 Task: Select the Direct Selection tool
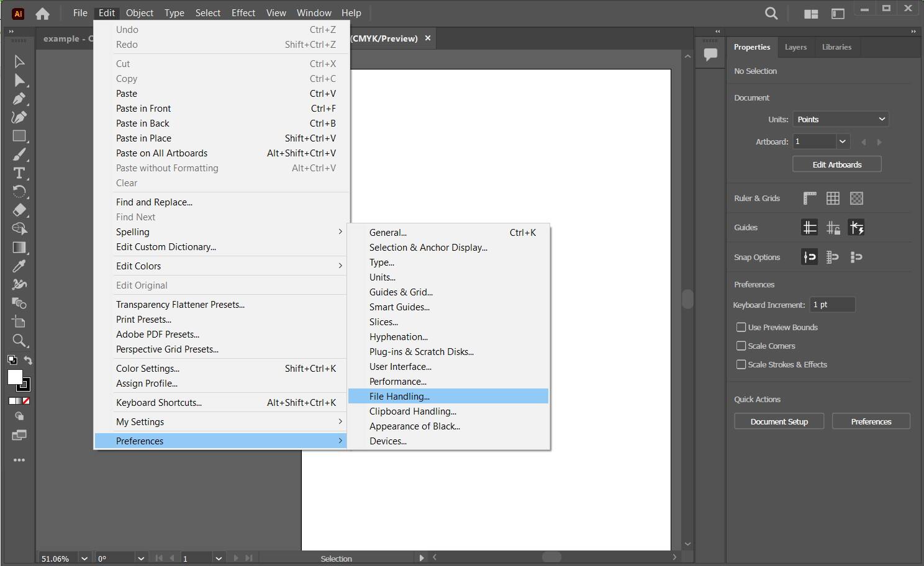pyautogui.click(x=19, y=80)
